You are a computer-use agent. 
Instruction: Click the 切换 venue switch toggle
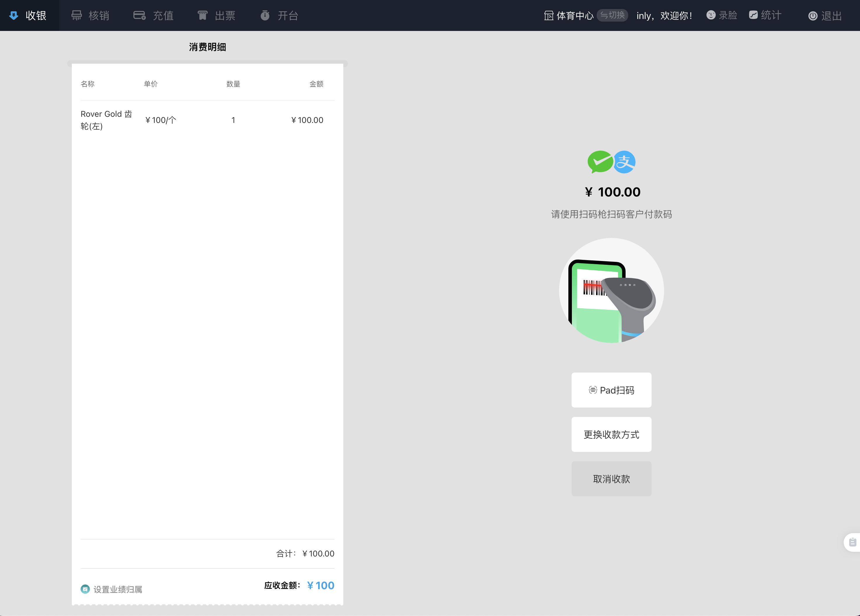612,15
